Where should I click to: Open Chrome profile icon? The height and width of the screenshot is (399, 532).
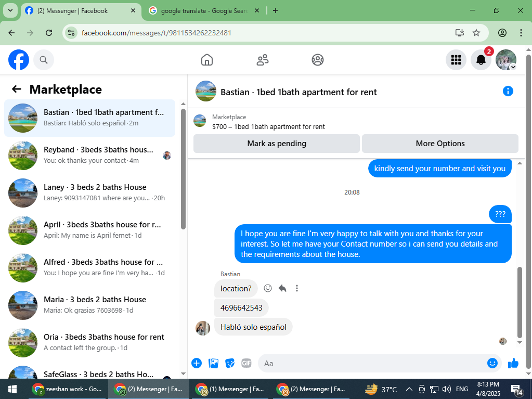[x=502, y=33]
